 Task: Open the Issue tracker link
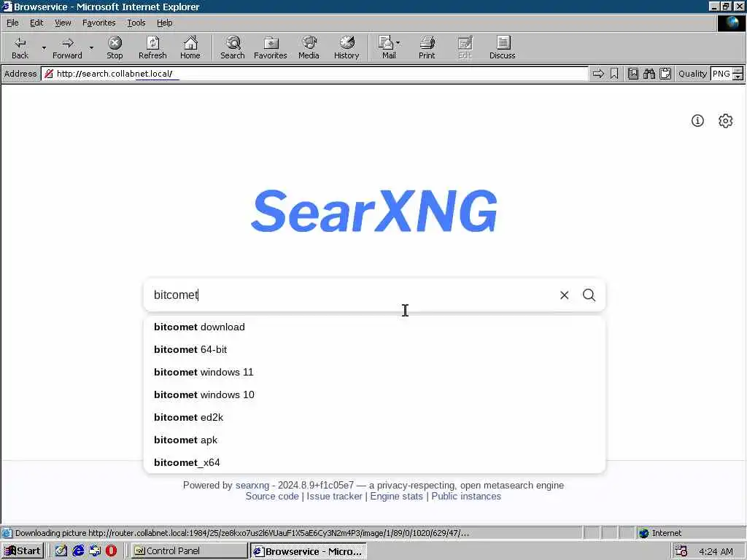(x=334, y=496)
